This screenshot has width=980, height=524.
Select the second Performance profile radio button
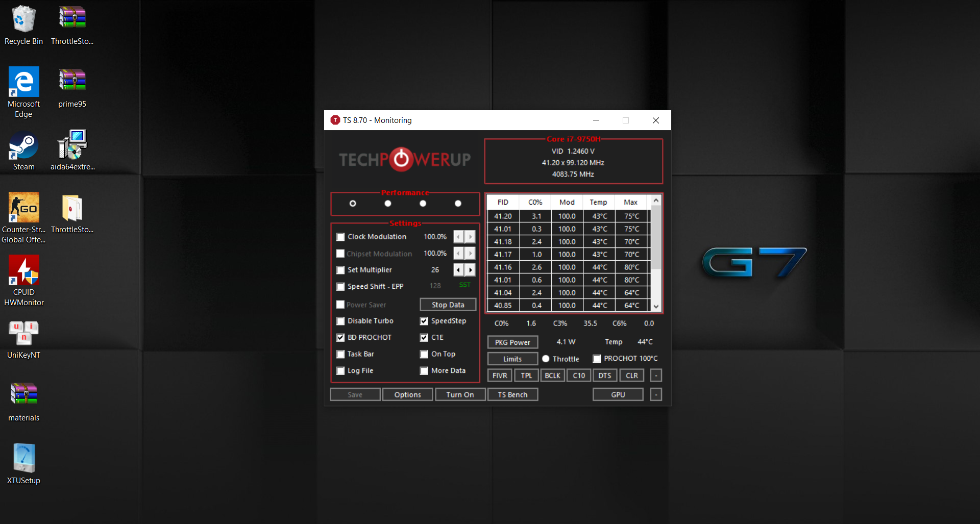click(x=388, y=204)
